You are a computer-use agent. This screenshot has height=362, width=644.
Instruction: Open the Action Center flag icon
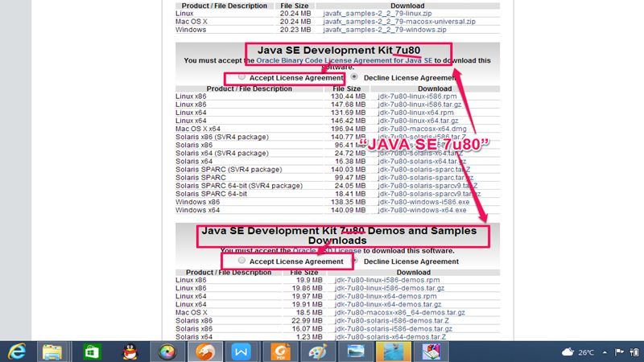(619, 352)
